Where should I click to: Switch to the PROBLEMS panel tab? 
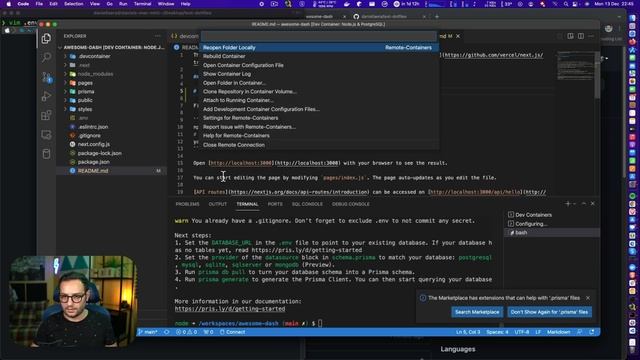[187, 204]
